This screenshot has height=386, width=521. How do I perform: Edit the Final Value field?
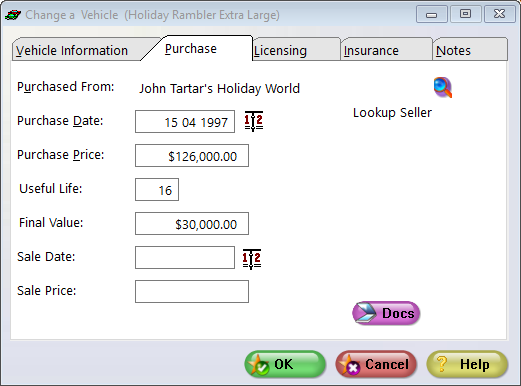click(x=192, y=224)
